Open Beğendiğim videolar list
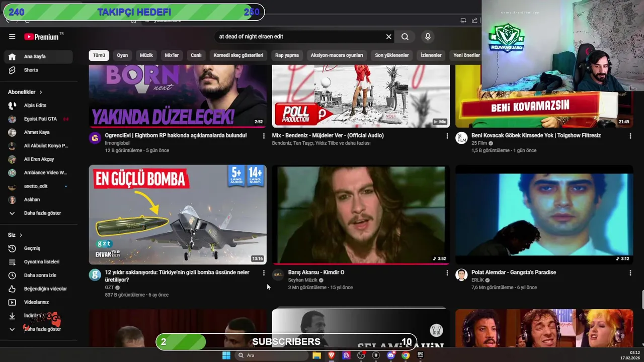 click(x=38, y=289)
